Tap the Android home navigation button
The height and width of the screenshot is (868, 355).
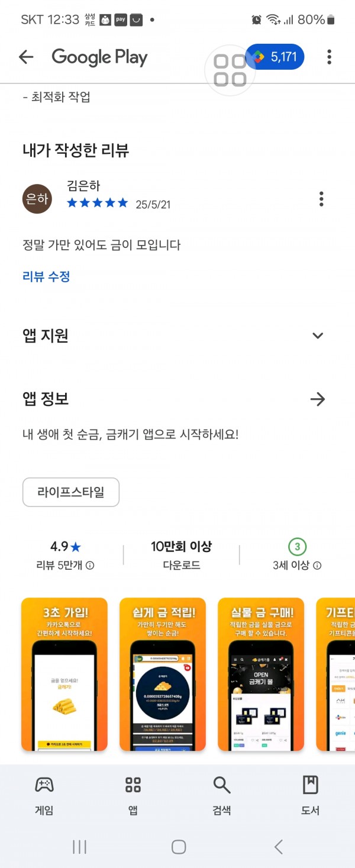179,847
